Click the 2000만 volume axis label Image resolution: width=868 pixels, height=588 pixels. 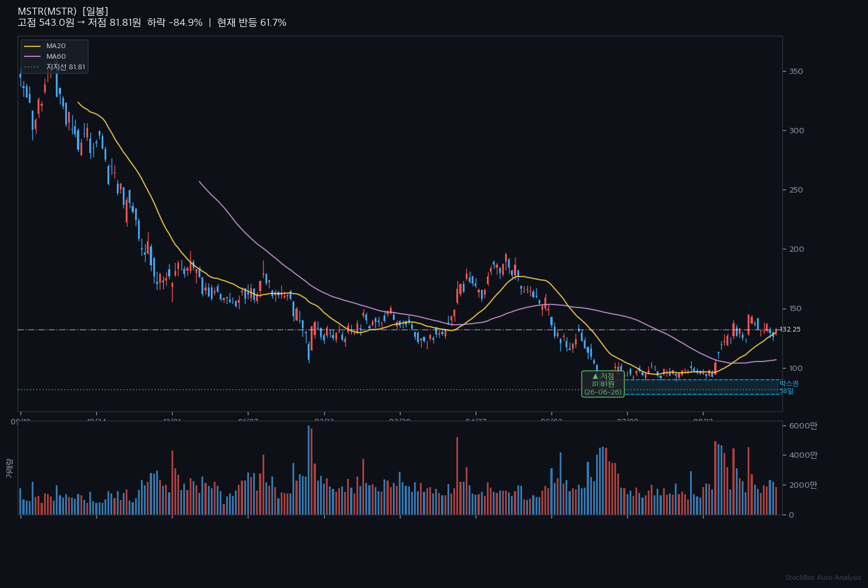(803, 485)
